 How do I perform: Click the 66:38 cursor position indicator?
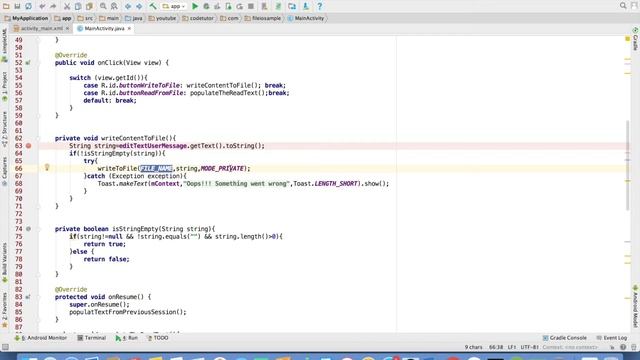496,347
